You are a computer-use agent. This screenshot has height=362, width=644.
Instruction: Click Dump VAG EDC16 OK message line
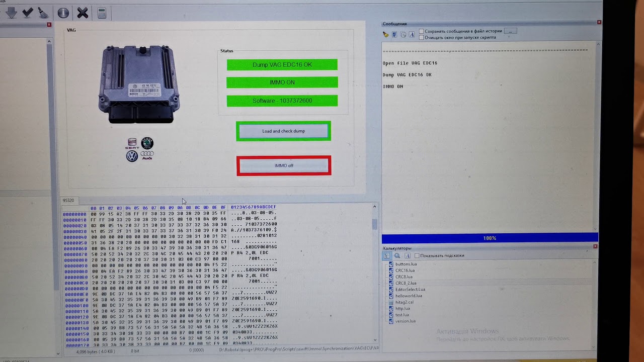407,75
